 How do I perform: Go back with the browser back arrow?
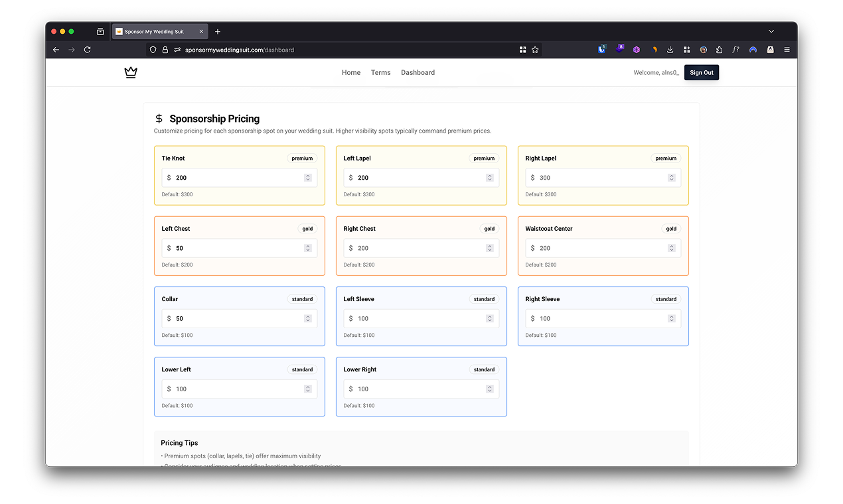56,50
